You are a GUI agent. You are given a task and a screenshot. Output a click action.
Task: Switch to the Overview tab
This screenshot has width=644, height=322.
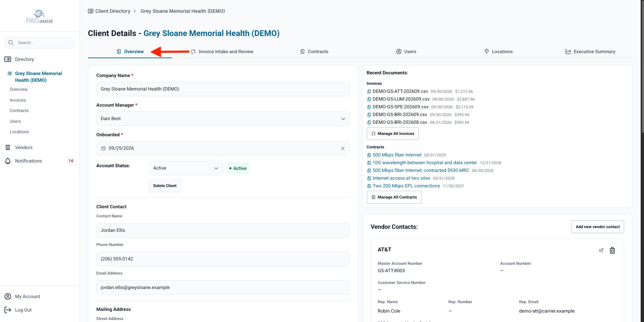130,51
